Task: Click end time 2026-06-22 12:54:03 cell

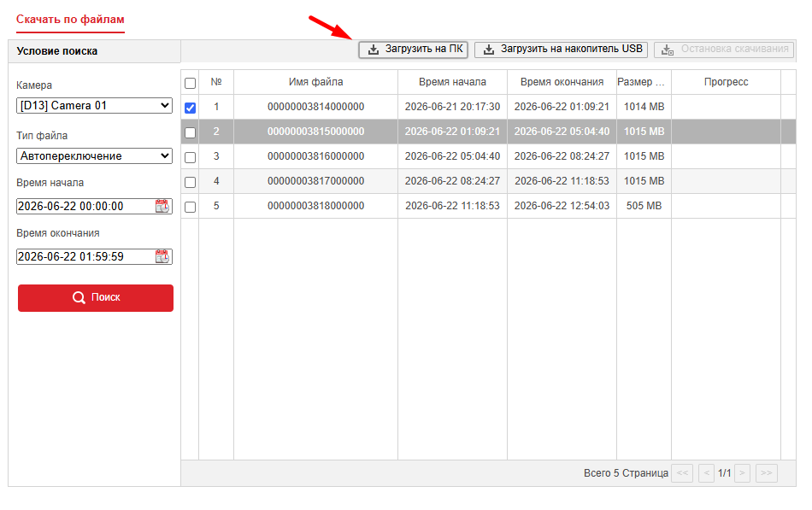Action: 562,206
